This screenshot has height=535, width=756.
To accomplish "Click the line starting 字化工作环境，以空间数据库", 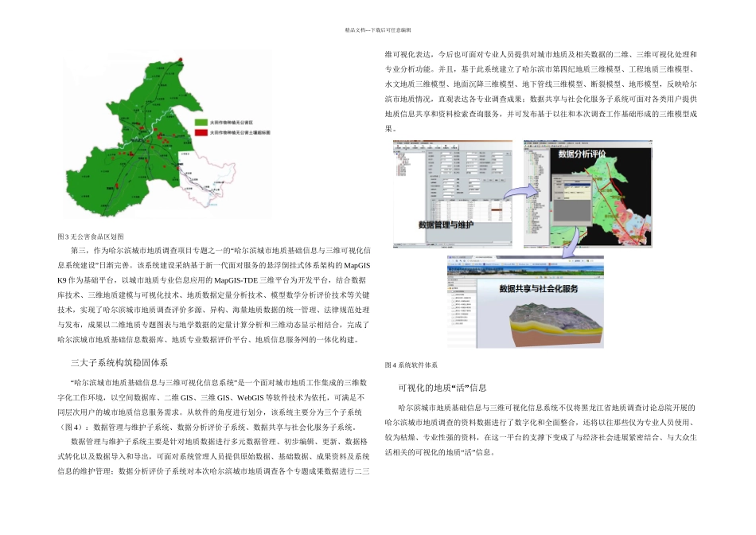I will (x=211, y=397).
